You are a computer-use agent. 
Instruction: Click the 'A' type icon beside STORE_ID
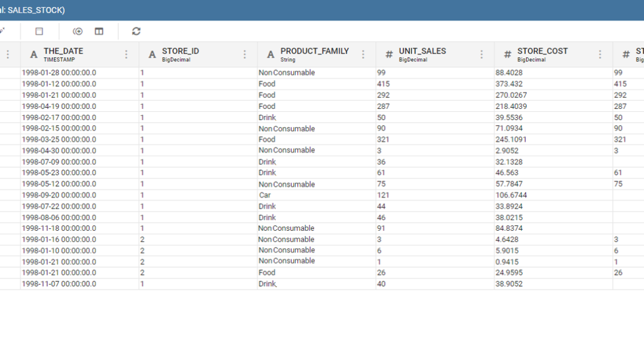152,55
